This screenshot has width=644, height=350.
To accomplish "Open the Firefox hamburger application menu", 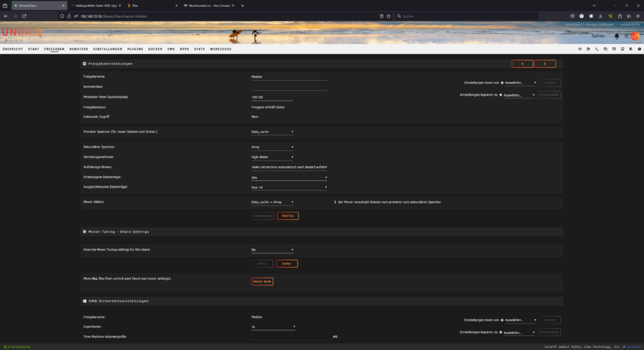I will pos(638,16).
